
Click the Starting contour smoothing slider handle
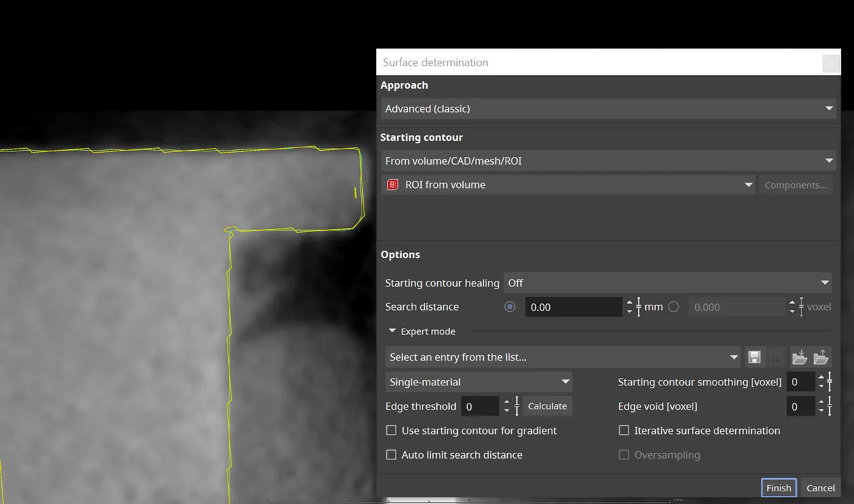point(829,382)
